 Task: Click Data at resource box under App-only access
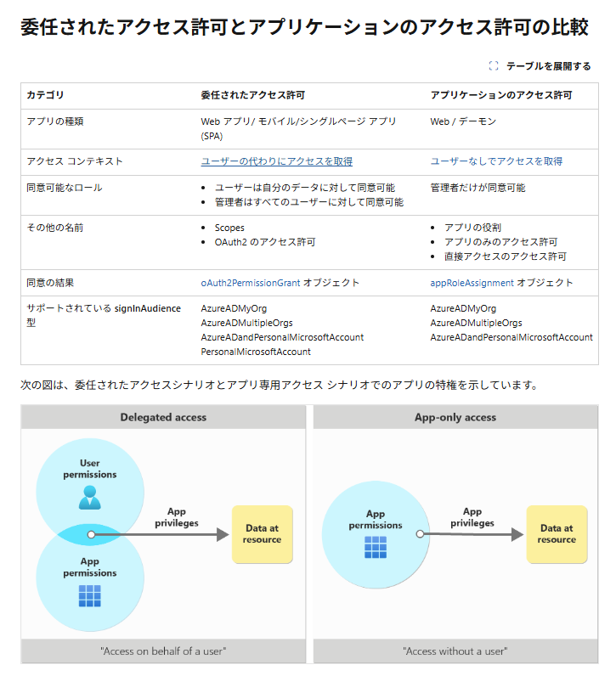pyautogui.click(x=557, y=534)
